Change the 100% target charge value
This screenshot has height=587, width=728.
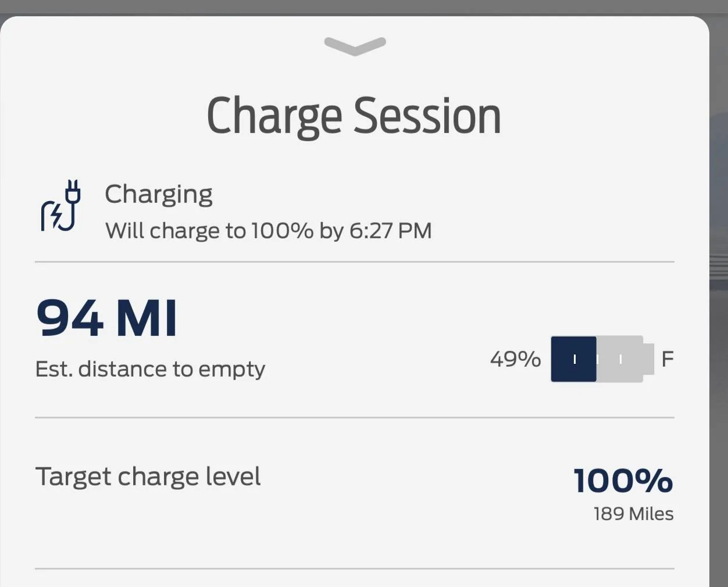(x=623, y=481)
